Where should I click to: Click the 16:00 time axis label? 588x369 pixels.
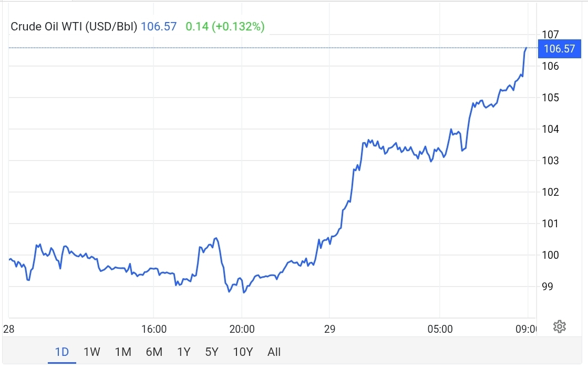[x=154, y=330]
